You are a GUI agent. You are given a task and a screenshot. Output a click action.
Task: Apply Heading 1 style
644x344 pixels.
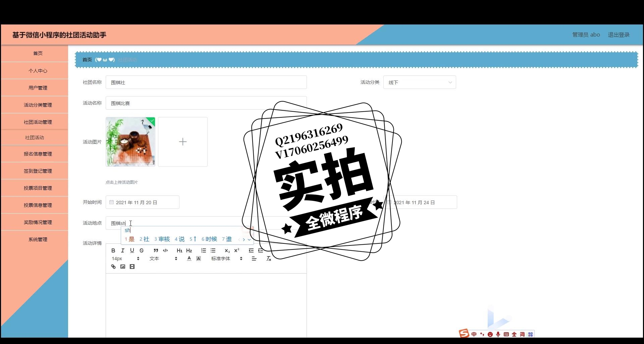tap(180, 250)
